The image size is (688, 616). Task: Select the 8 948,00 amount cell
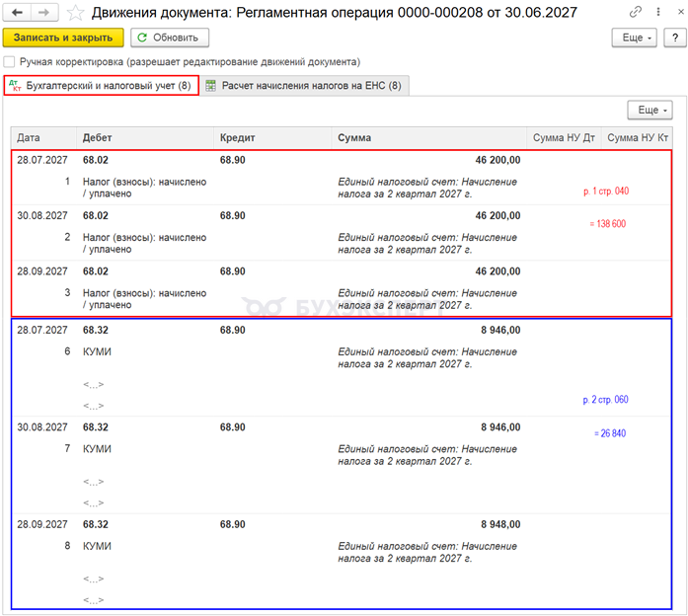500,525
